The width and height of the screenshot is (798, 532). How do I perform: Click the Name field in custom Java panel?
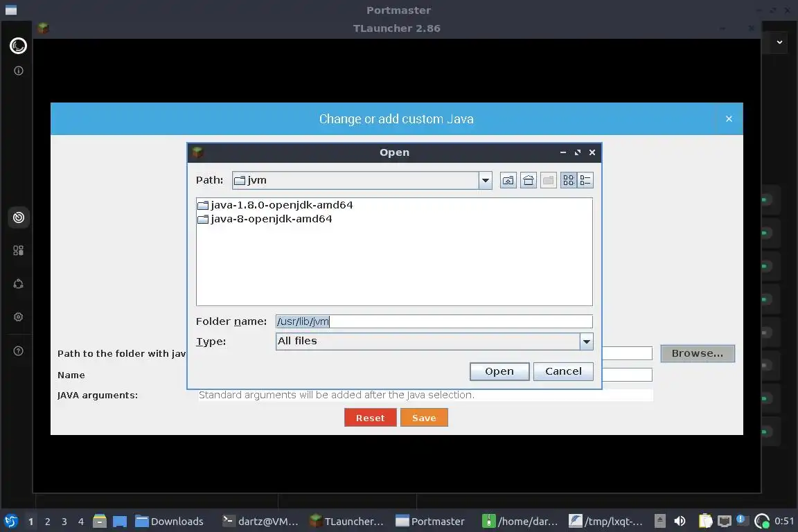coord(627,375)
